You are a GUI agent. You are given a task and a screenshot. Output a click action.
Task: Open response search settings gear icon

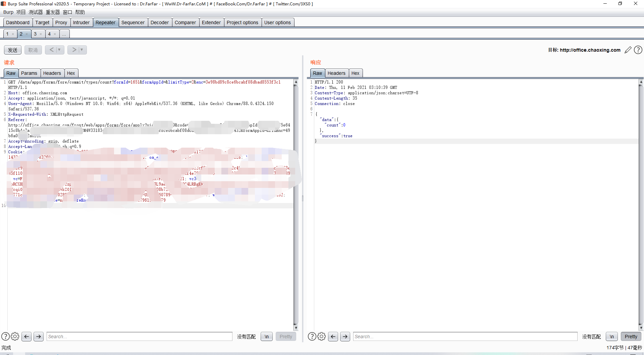click(x=322, y=336)
